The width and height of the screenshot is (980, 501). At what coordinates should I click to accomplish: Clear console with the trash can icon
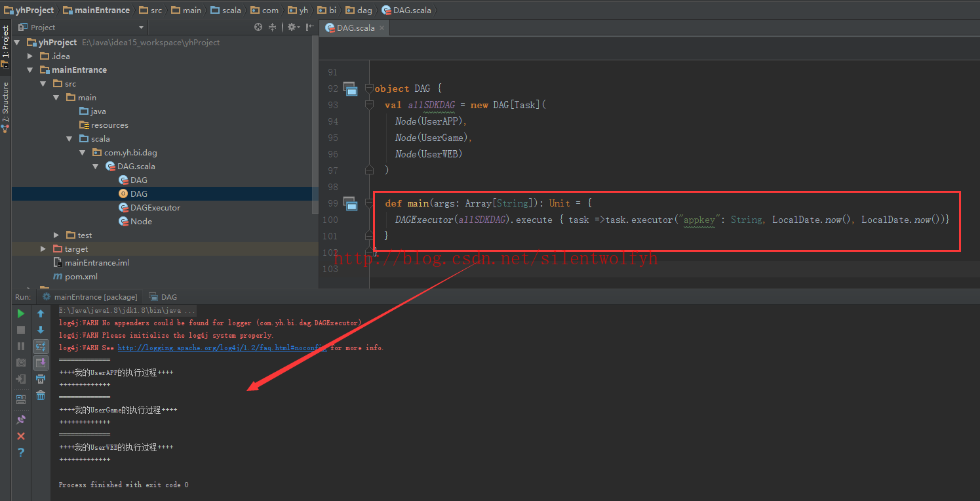pyautogui.click(x=41, y=395)
